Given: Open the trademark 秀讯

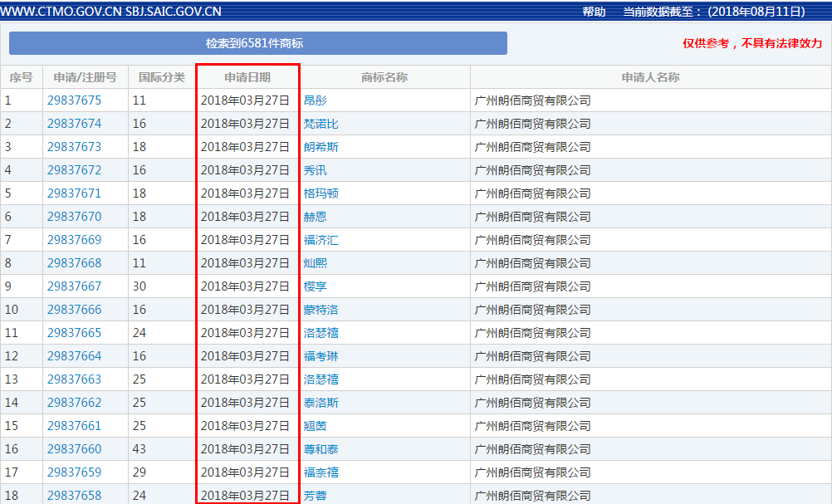Looking at the screenshot, I should [x=316, y=170].
